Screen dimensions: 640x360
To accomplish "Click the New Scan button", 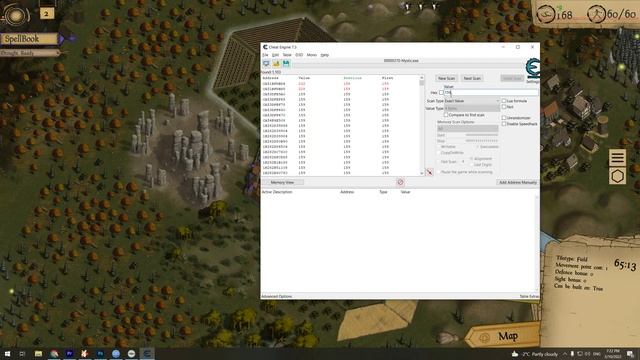I will 446,78.
